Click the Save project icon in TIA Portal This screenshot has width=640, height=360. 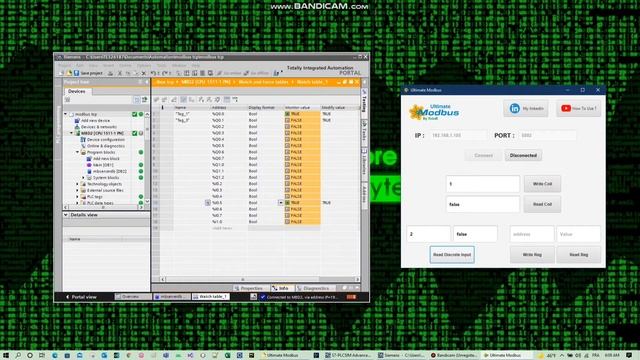76,73
